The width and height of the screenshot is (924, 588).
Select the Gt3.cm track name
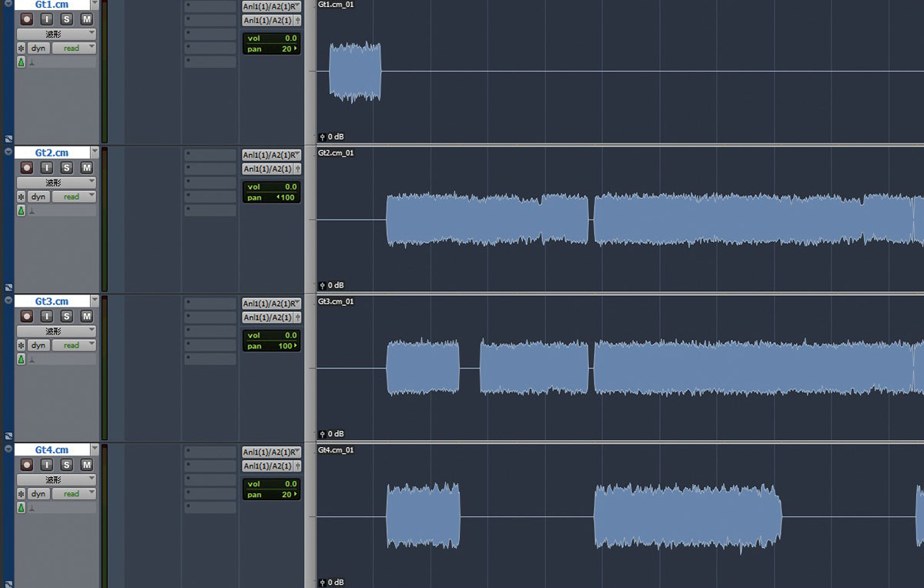click(x=52, y=301)
